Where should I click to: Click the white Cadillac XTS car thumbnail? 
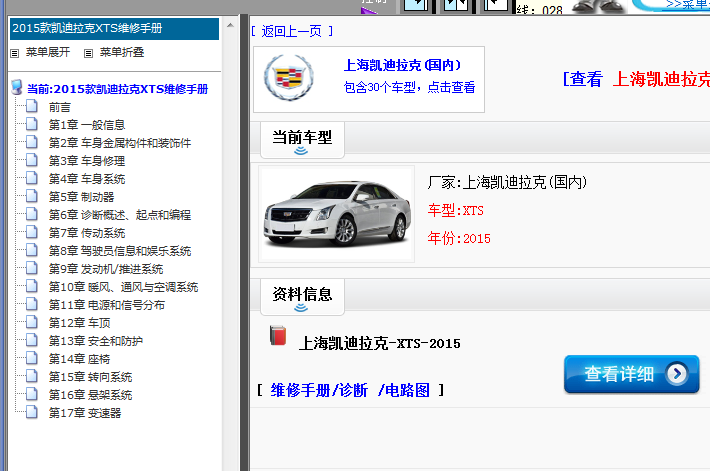[x=334, y=214]
